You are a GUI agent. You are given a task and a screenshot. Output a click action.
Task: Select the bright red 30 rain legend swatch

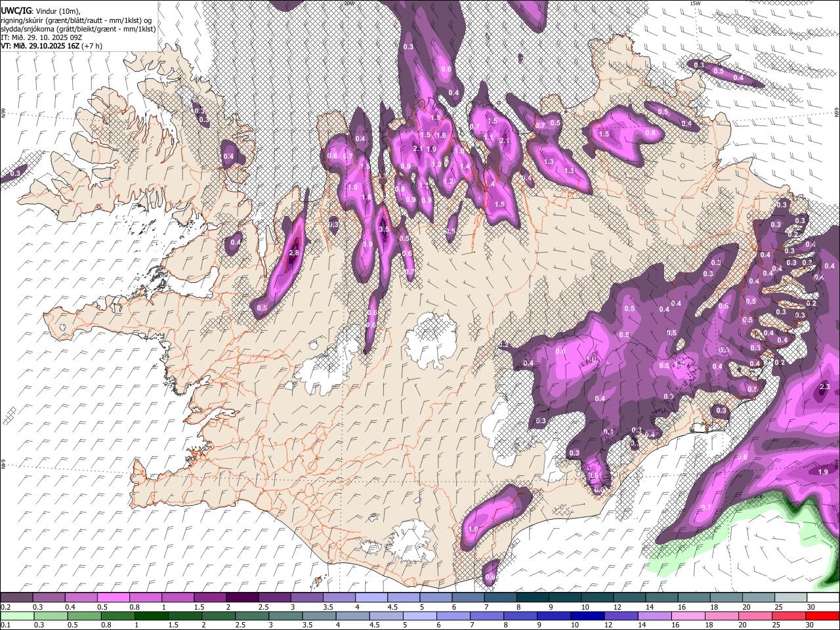coord(822,616)
